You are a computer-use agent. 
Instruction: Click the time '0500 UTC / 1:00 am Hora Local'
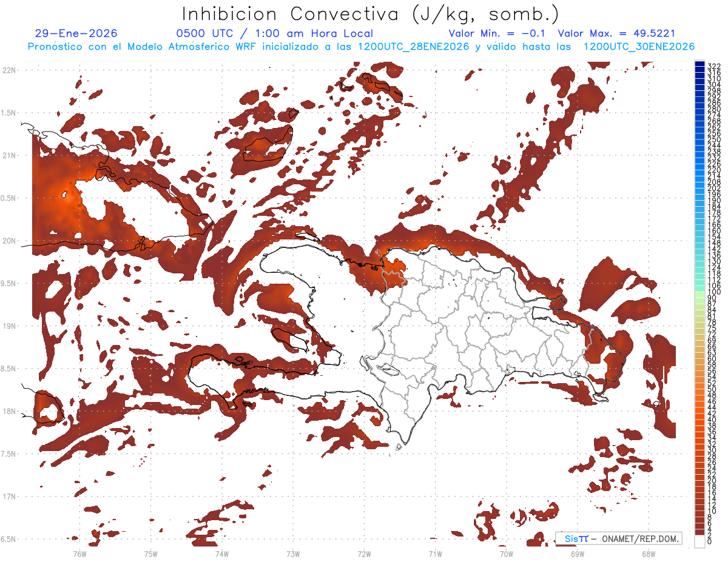[x=274, y=33]
